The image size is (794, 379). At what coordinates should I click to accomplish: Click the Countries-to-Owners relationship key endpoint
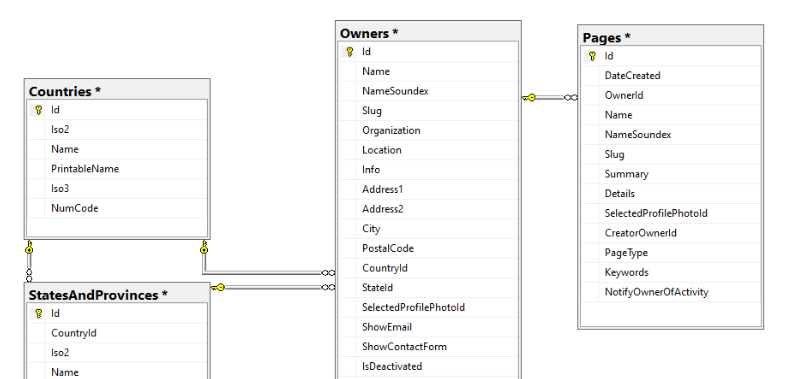tap(204, 247)
